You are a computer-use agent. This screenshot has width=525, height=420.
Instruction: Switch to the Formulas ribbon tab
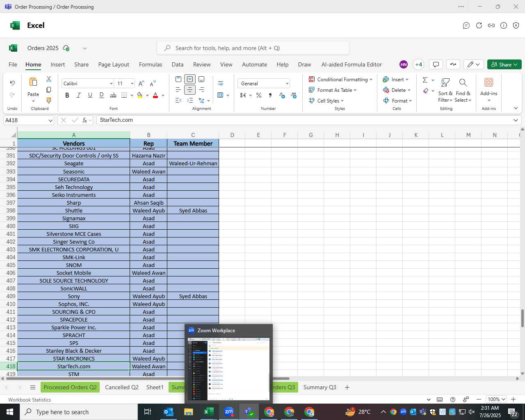pos(151,64)
